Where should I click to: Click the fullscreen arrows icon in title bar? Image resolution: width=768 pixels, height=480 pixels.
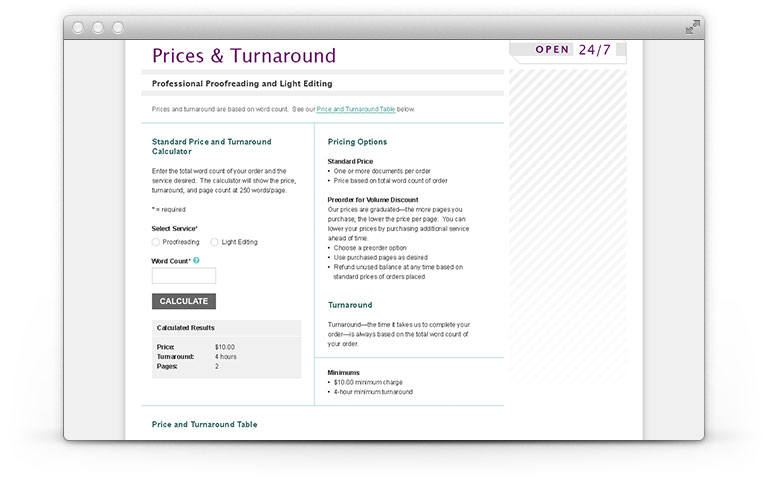(693, 27)
